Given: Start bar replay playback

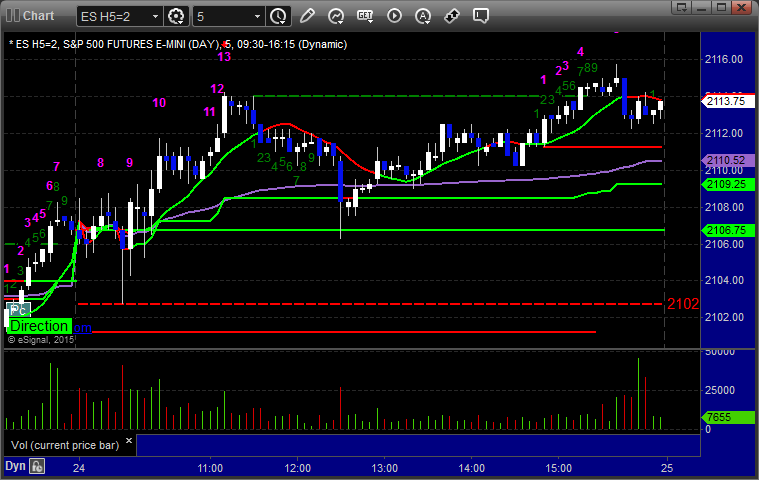Looking at the screenshot, I should point(394,16).
